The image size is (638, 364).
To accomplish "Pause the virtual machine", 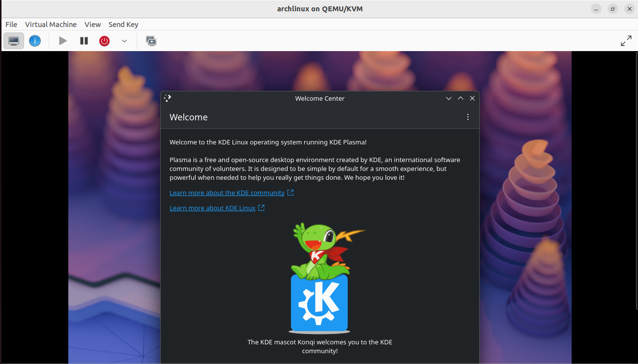I will tap(84, 41).
